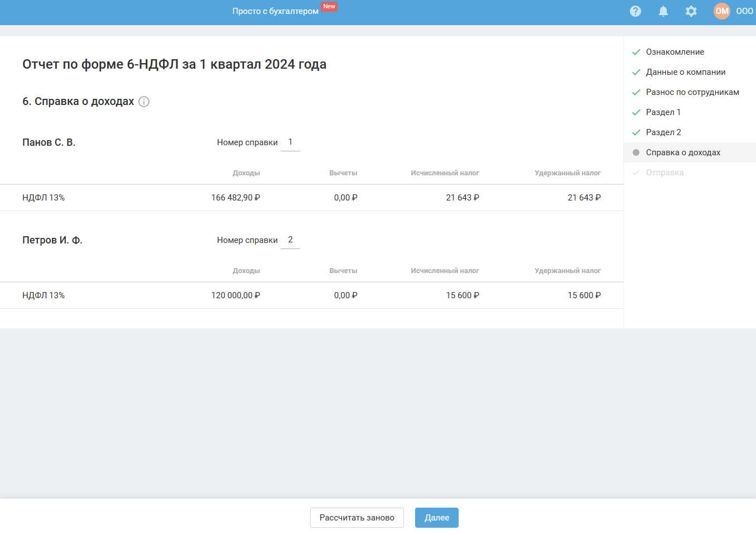
Task: Go to the Раздел 1 step
Action: pyautogui.click(x=663, y=112)
